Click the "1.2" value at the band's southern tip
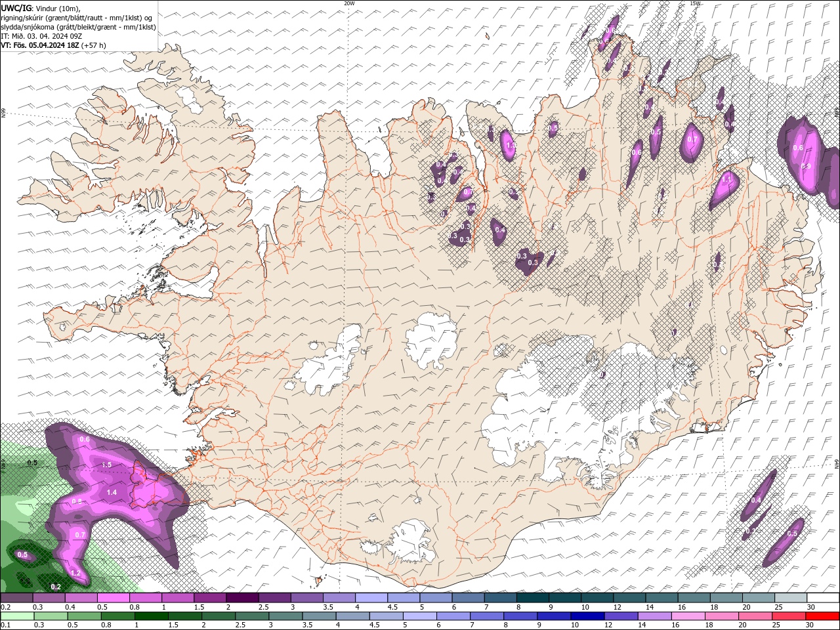This screenshot has height=630, width=840. pos(75,573)
